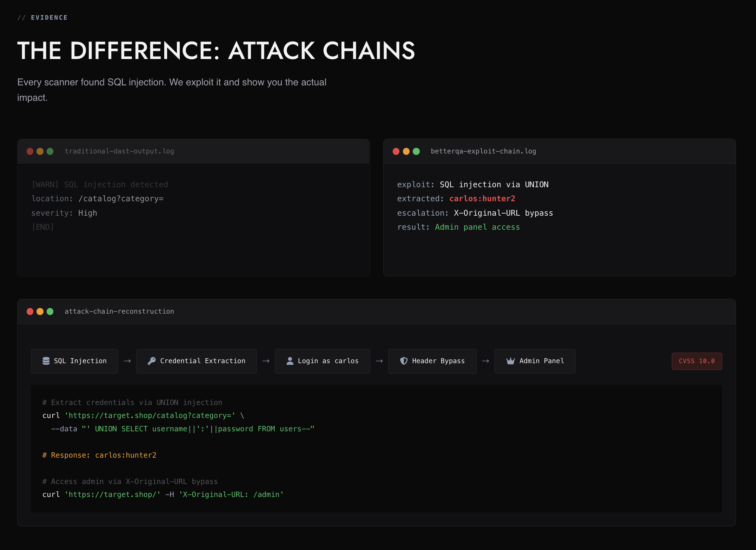Expand the arrow after Login as carlos
The width and height of the screenshot is (756, 550).
tap(379, 361)
